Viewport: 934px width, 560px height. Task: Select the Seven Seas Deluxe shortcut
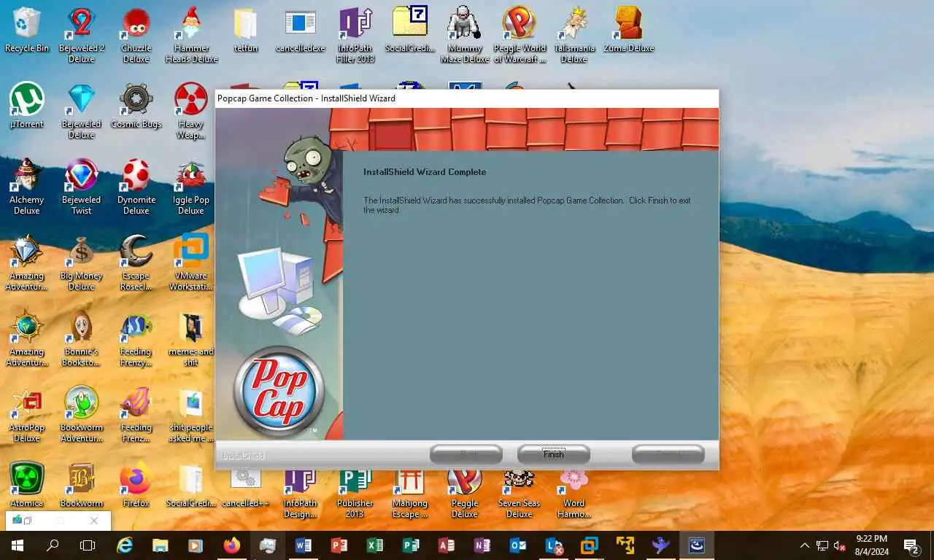tap(520, 492)
